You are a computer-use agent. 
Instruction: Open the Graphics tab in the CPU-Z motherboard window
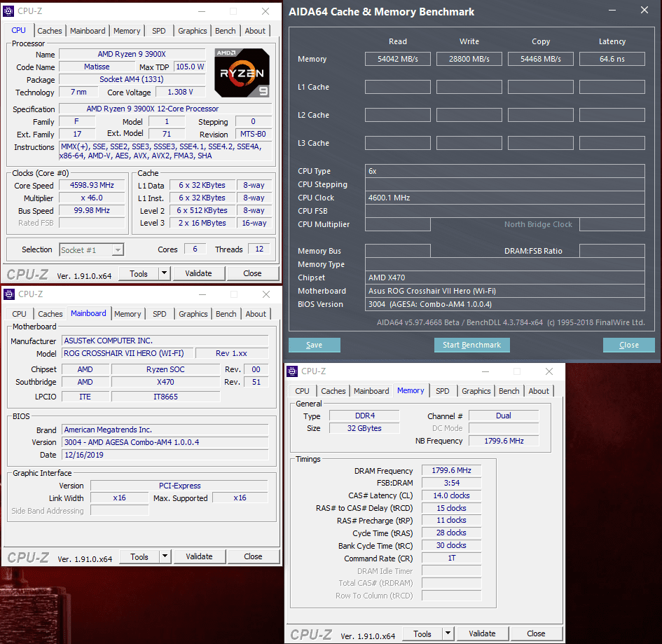(193, 314)
